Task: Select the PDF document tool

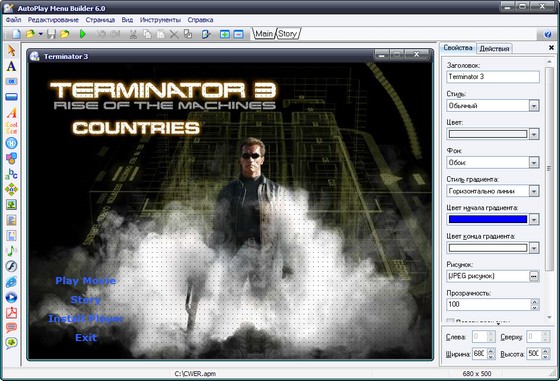Action: click(11, 312)
